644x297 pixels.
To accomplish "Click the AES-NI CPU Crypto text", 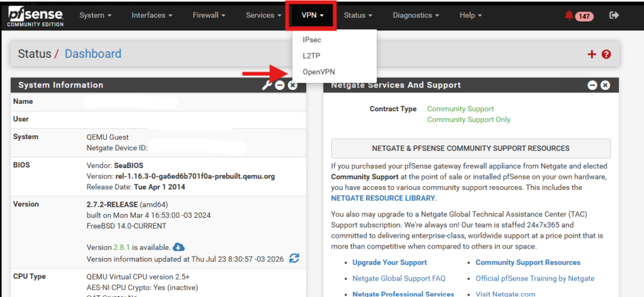I will 142,287.
